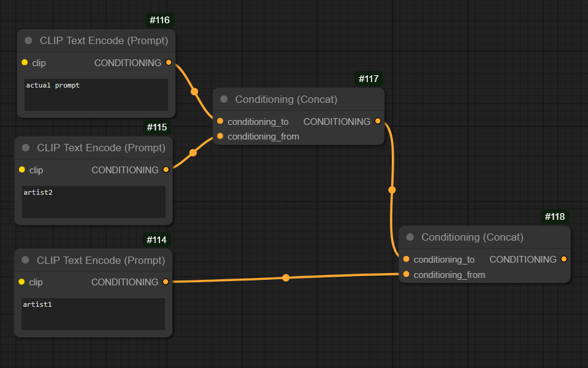Select the #118 node ID badge
Image resolution: width=588 pixels, height=368 pixels.
coord(555,217)
